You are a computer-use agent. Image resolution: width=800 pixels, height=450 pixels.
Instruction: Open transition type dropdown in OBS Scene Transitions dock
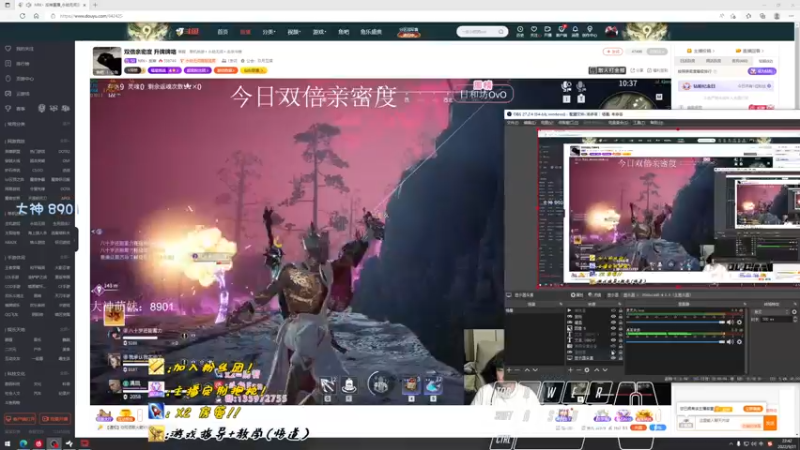click(771, 312)
